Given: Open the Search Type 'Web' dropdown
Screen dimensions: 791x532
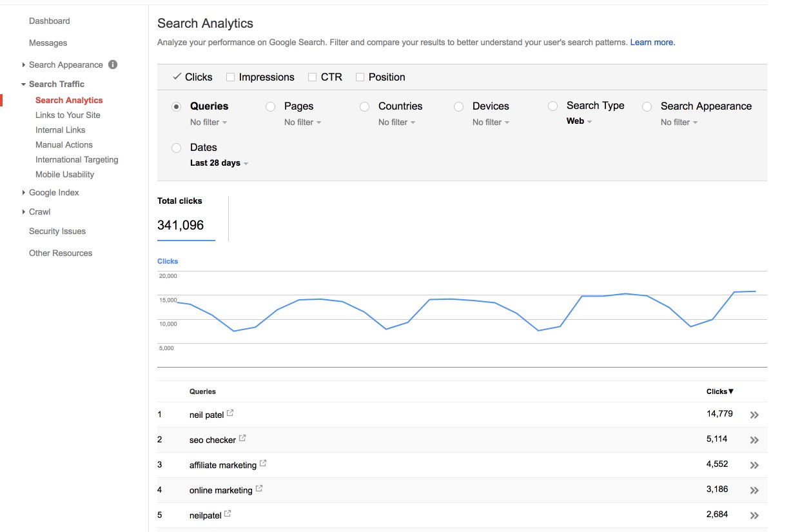Looking at the screenshot, I should [x=579, y=121].
